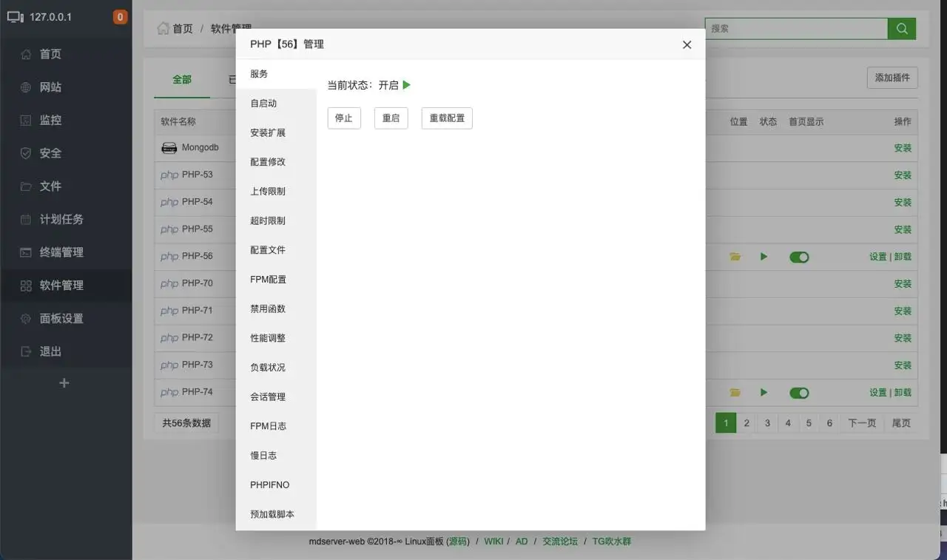Open the 超时限制 section
Image resolution: width=947 pixels, height=560 pixels.
click(x=276, y=220)
